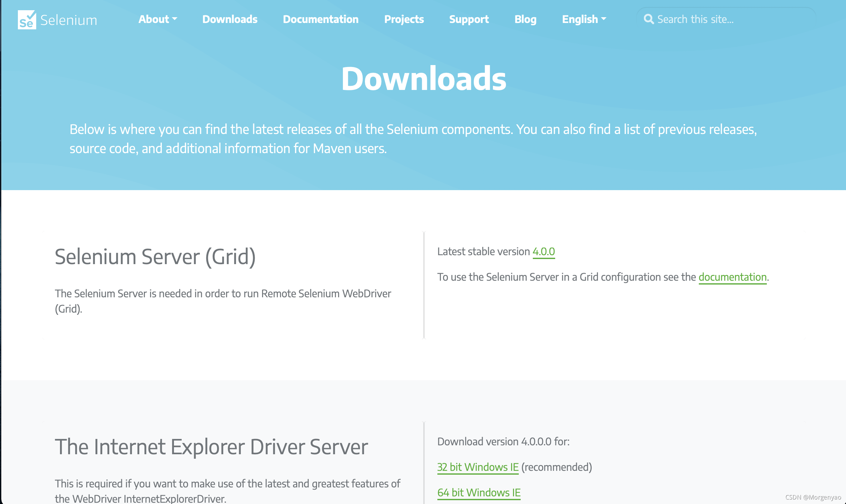Open the Projects nav link
This screenshot has height=504, width=846.
[x=404, y=19]
